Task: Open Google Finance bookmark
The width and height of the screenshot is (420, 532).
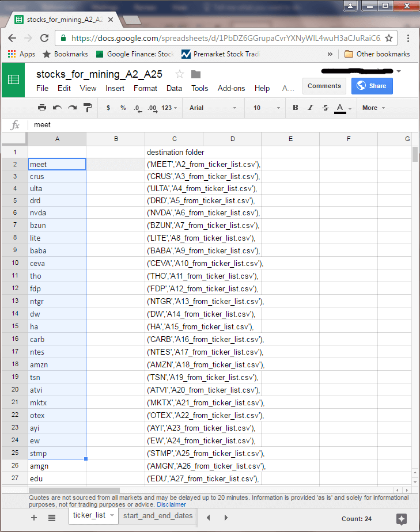Action: pos(135,54)
